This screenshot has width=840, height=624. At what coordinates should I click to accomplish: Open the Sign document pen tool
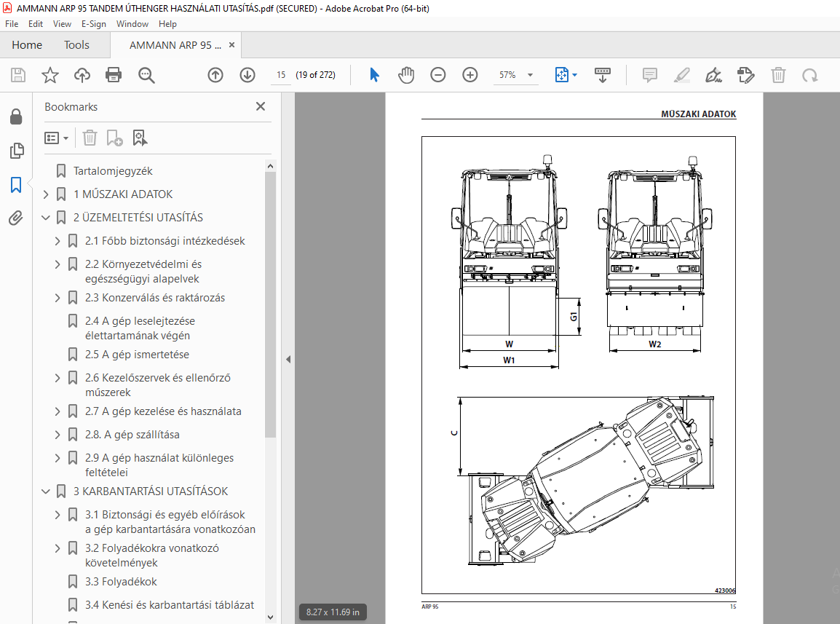[x=713, y=75]
